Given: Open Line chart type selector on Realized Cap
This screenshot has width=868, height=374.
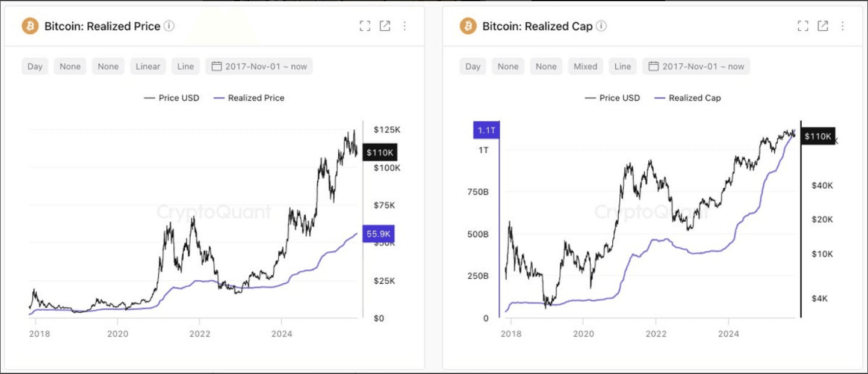Looking at the screenshot, I should pyautogui.click(x=622, y=66).
